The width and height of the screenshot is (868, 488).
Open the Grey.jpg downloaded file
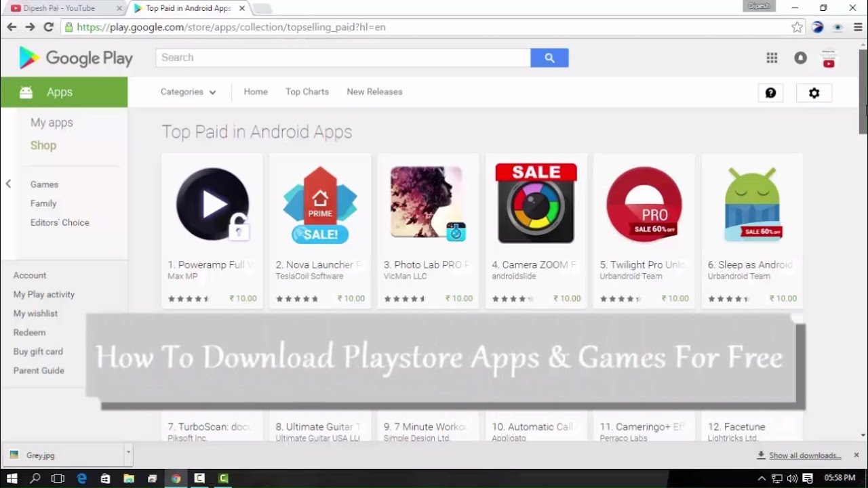62,455
